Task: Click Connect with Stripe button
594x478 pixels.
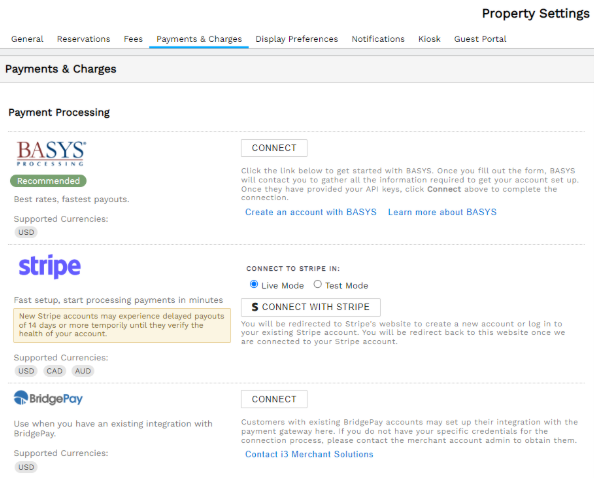Action: click(x=311, y=307)
